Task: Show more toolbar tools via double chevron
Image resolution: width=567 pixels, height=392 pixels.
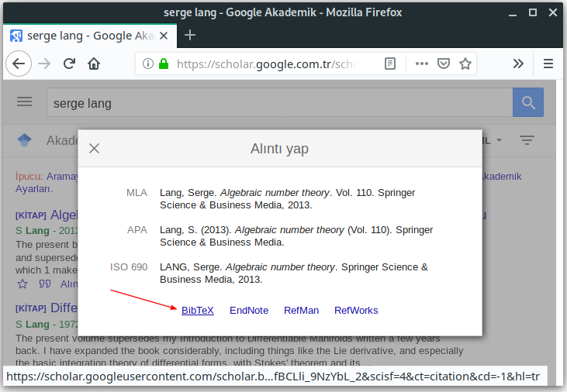Action: 518,64
